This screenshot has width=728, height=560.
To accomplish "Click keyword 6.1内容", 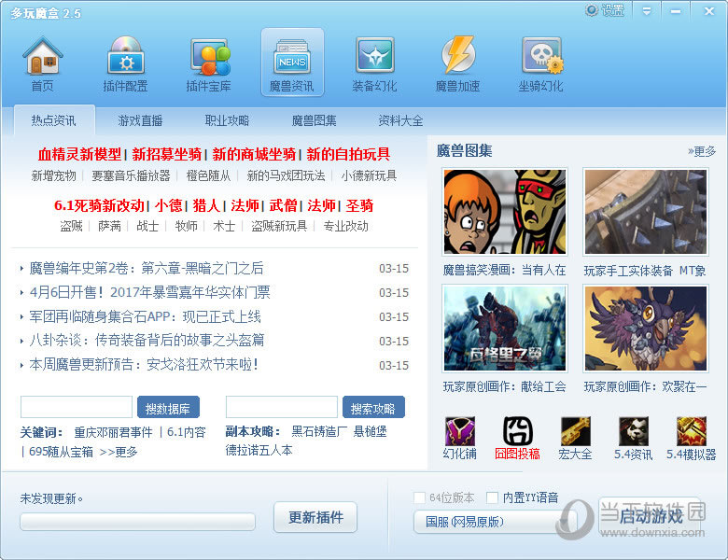I will (186, 432).
